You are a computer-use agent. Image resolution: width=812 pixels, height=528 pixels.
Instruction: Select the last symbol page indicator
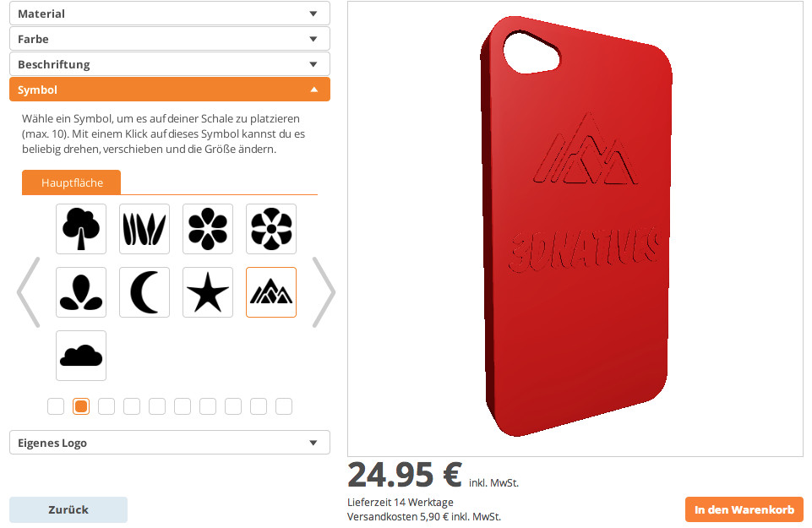tap(284, 406)
